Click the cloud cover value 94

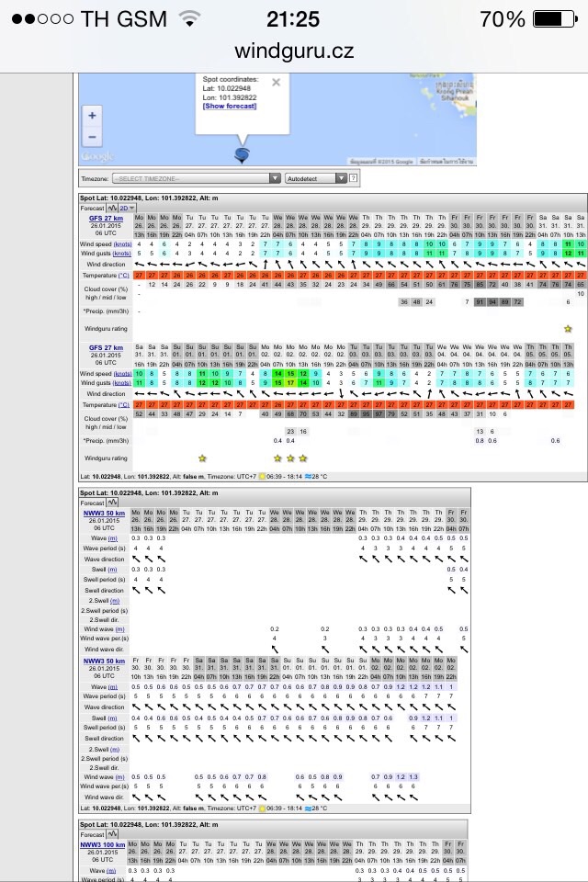tap(492, 302)
